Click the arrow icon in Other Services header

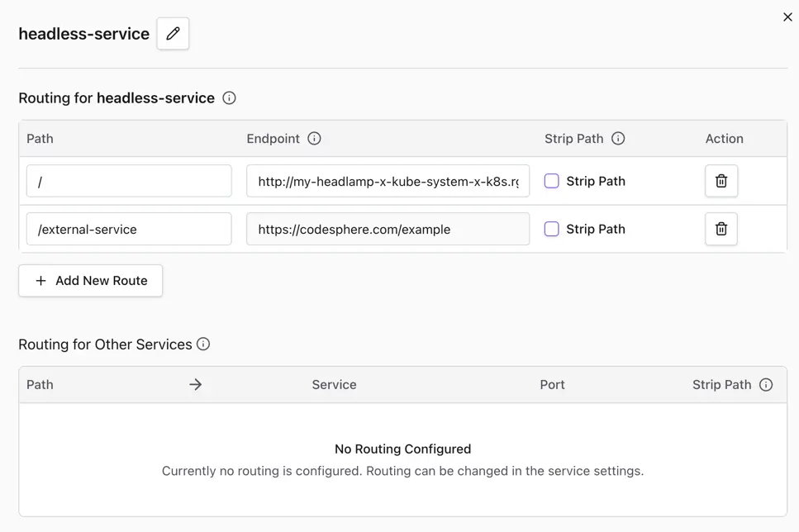196,385
